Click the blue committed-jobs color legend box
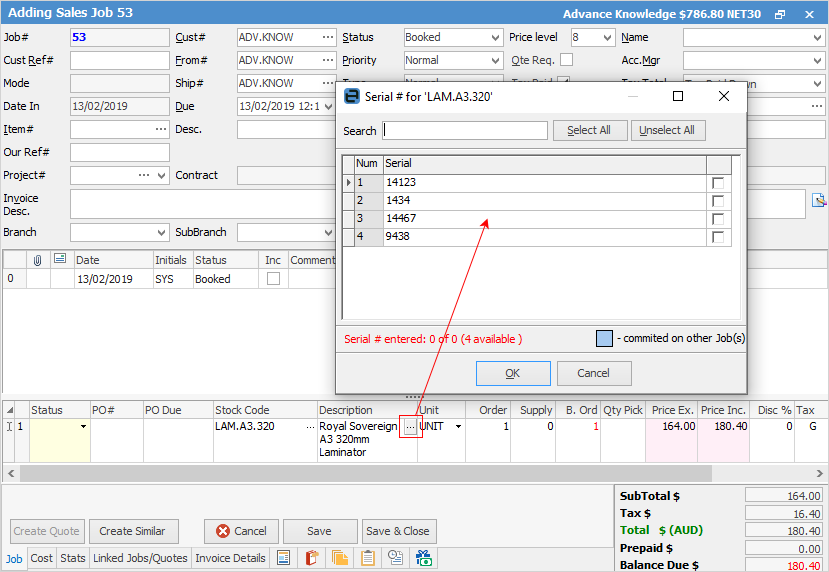829x572 pixels. tap(605, 338)
